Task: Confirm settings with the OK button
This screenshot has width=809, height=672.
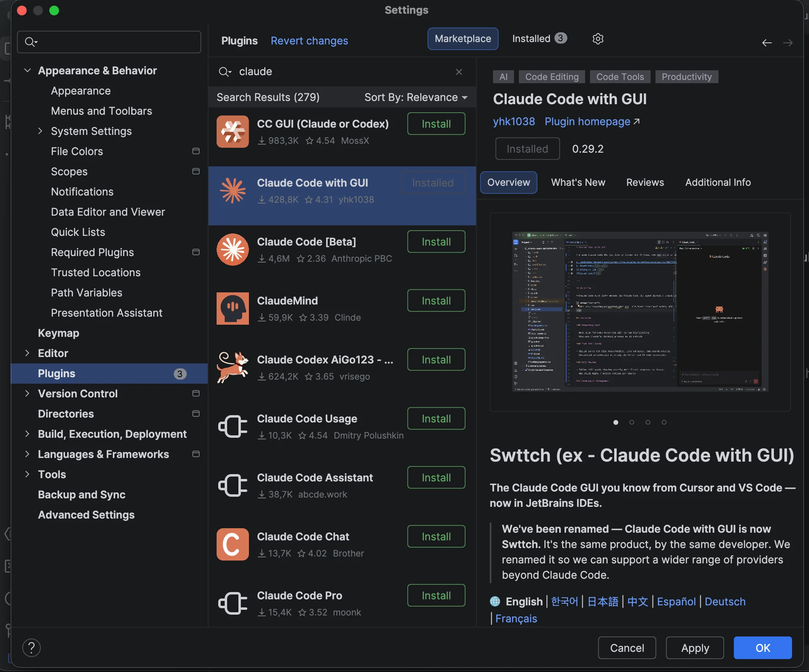Action: pyautogui.click(x=763, y=648)
